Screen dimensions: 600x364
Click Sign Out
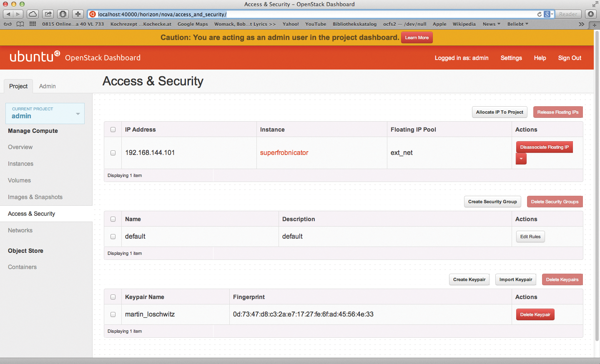coord(570,58)
